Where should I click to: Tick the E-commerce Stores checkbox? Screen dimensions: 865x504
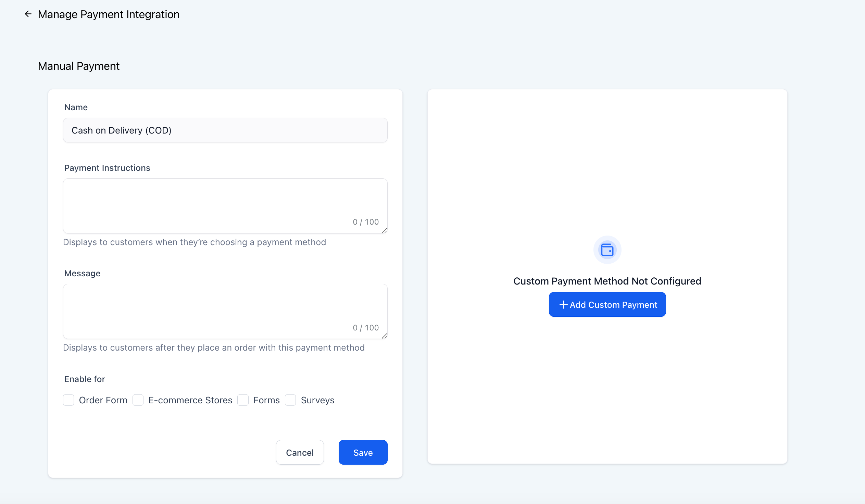click(x=138, y=400)
